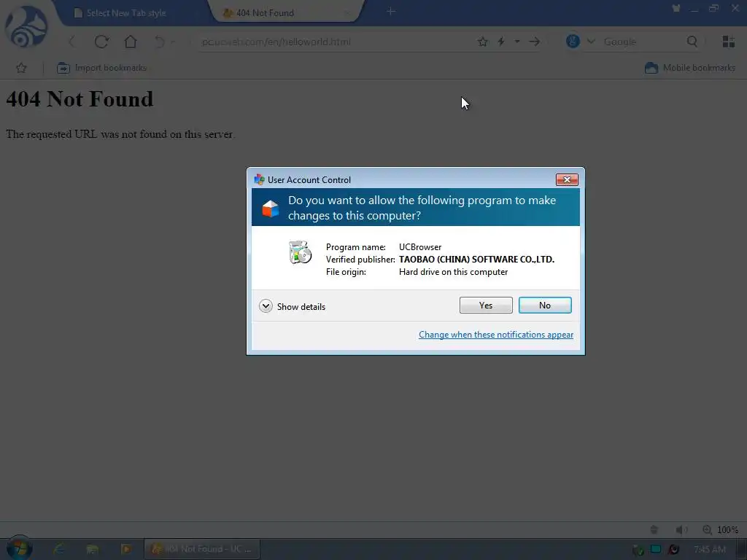Click the UC Browser squirrel logo

point(26,26)
